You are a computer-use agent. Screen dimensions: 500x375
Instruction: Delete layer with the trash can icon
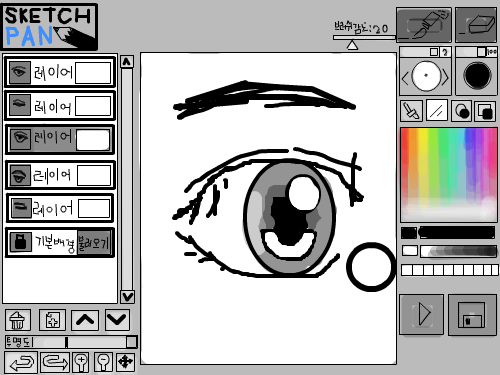coord(18,320)
